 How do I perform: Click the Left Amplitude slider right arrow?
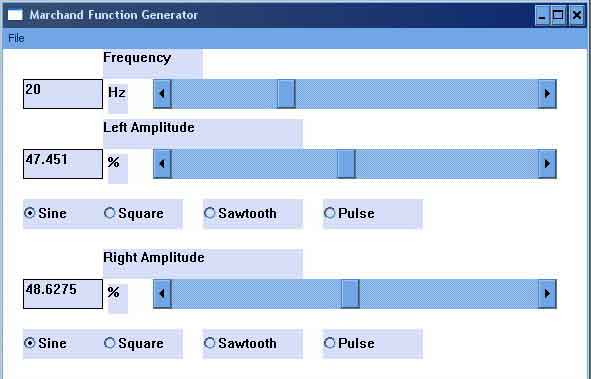tap(547, 164)
